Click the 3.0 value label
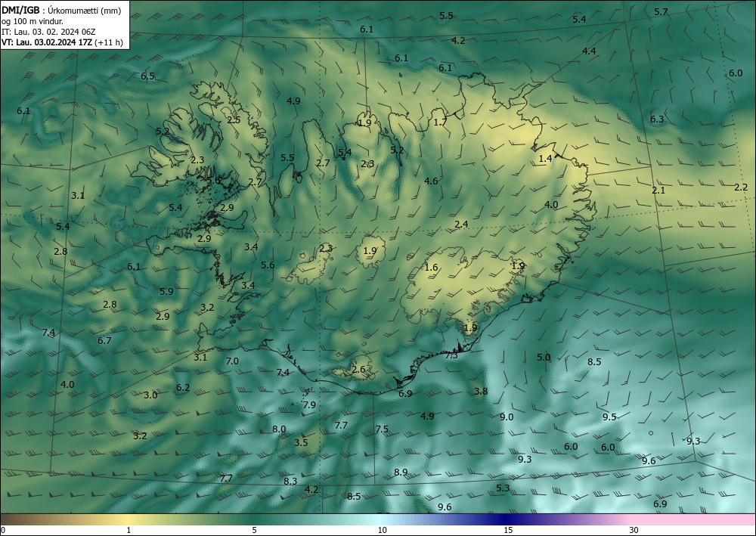Image resolution: width=756 pixels, height=536 pixels. 151,395
